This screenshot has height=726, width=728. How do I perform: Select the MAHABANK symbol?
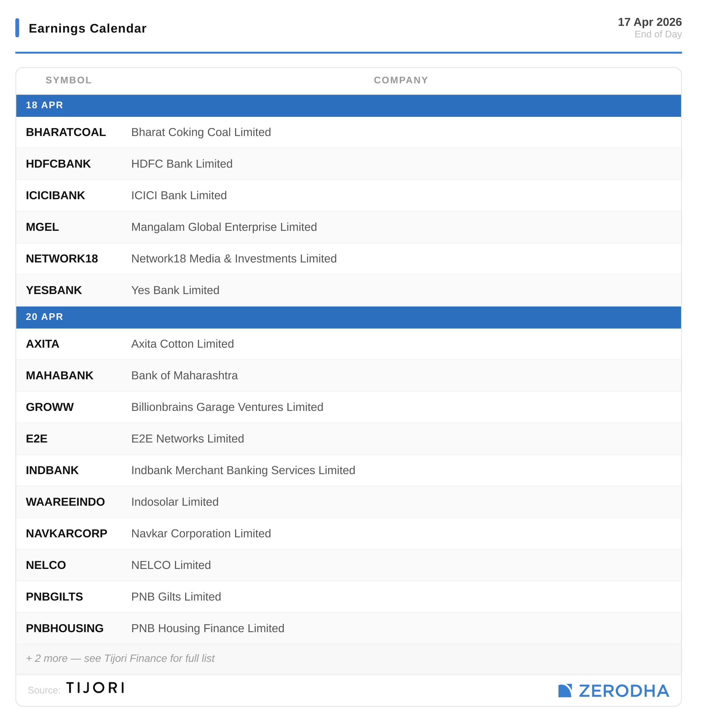[x=59, y=375]
